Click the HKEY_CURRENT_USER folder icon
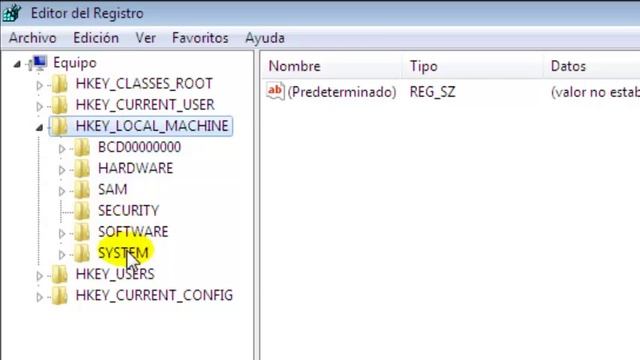 (60, 105)
